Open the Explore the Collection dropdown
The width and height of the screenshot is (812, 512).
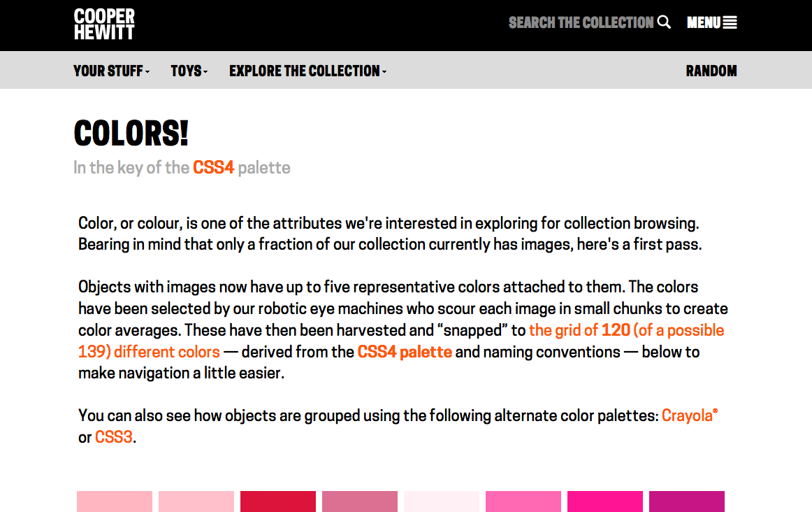[307, 71]
